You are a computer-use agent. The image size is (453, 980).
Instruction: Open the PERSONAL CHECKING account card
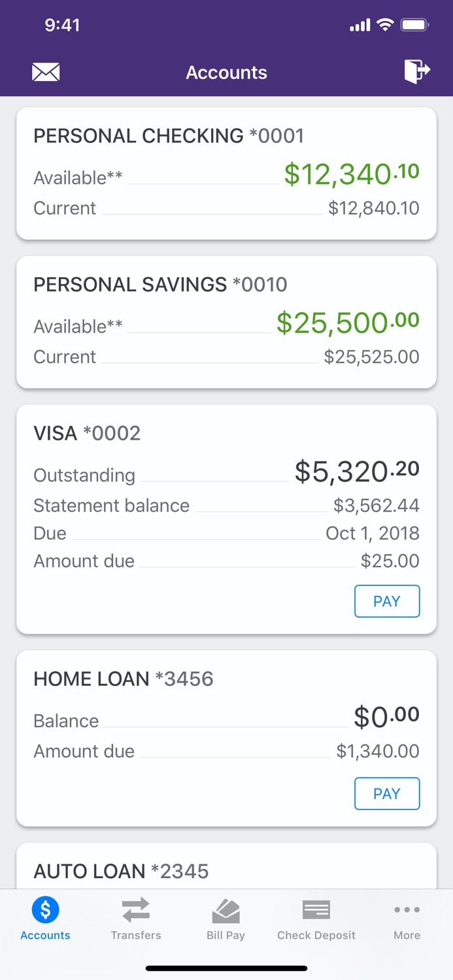coord(226,172)
